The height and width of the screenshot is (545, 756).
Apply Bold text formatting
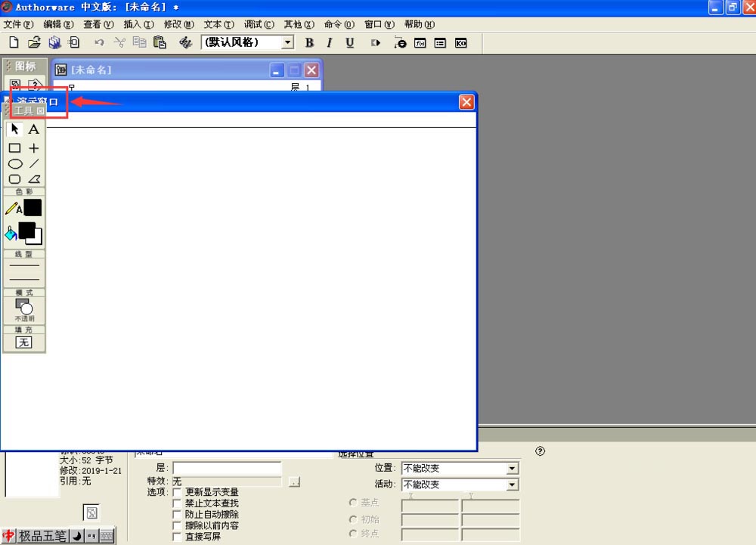click(x=309, y=43)
